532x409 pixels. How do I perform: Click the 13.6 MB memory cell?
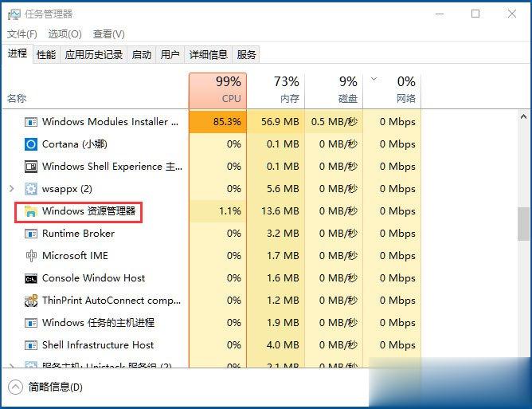[x=276, y=211]
